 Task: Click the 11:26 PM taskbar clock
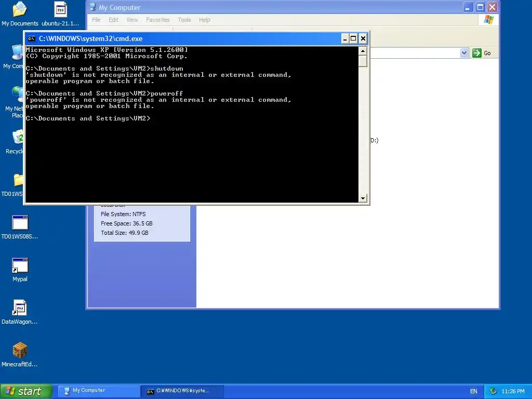(x=513, y=391)
